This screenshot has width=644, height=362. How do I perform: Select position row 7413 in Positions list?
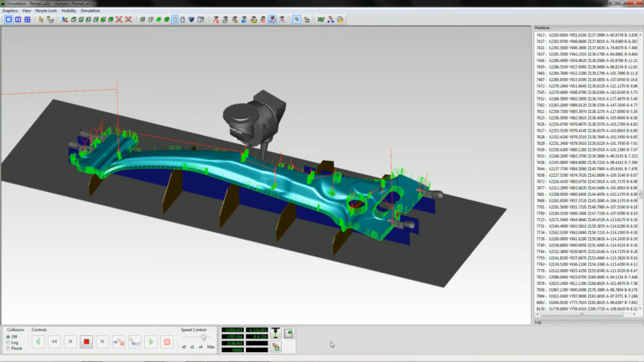tap(586, 35)
